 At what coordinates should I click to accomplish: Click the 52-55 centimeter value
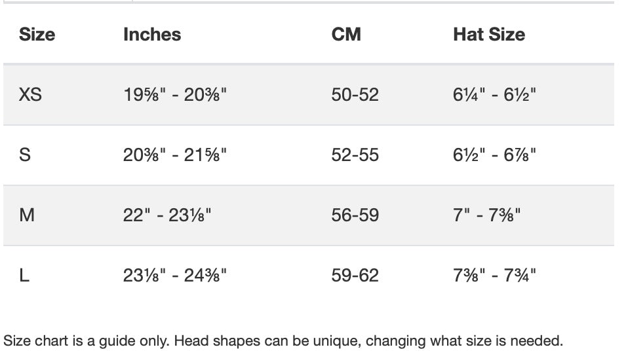coord(355,155)
